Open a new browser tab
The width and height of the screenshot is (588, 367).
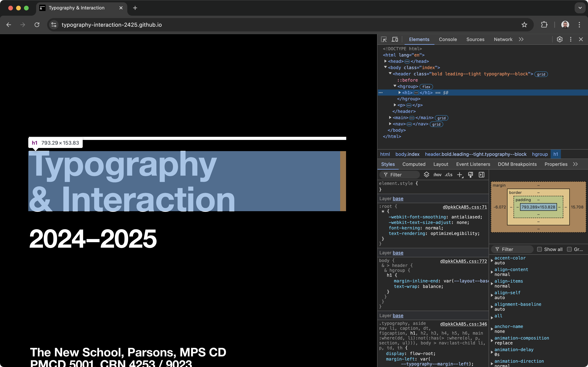point(135,8)
